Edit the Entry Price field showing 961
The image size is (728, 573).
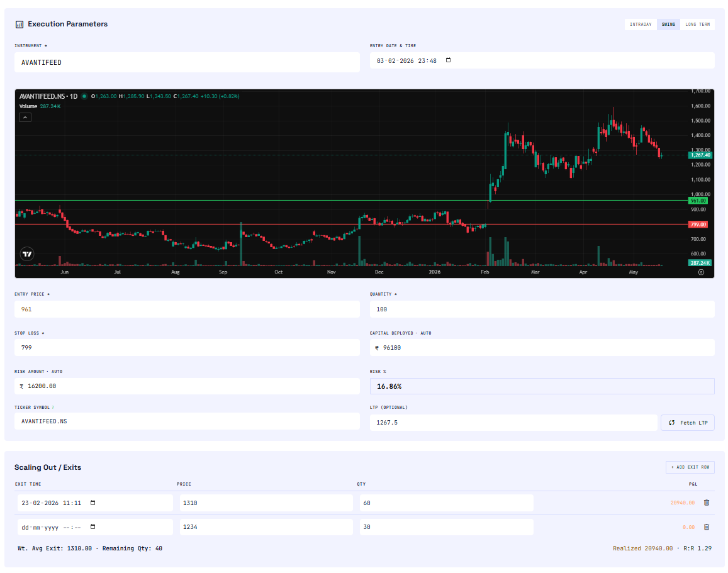point(187,309)
